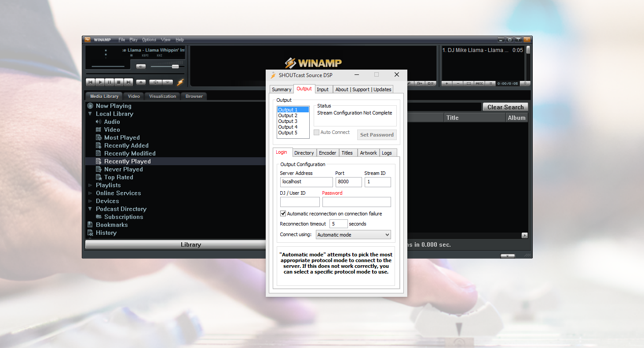Viewport: 644px width, 348px height.
Task: Open the Artwork tab in SHOUTcast
Action: coord(368,153)
